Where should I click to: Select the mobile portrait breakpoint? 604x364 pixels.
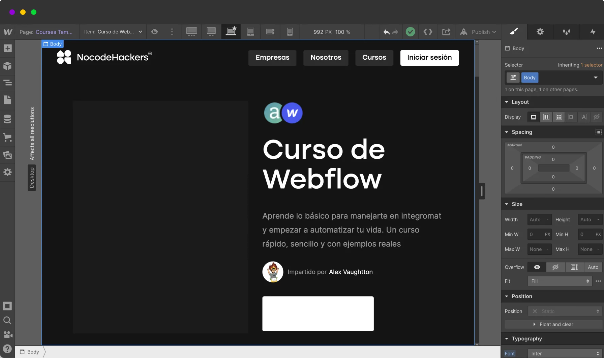tap(290, 32)
